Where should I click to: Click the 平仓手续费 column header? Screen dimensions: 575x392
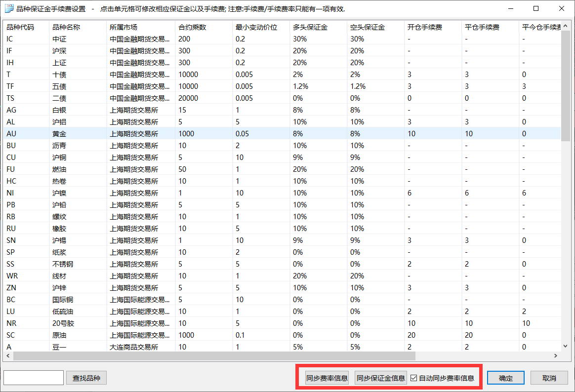pos(490,27)
